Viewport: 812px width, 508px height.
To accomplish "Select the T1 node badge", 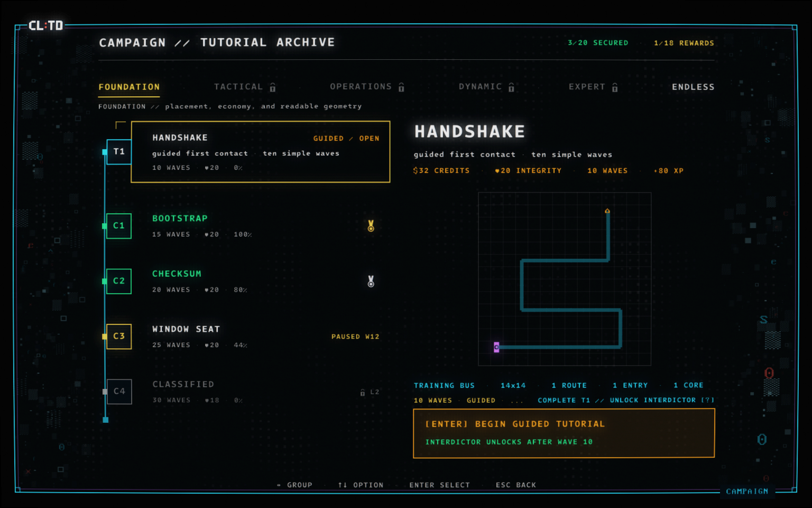I will click(x=119, y=152).
